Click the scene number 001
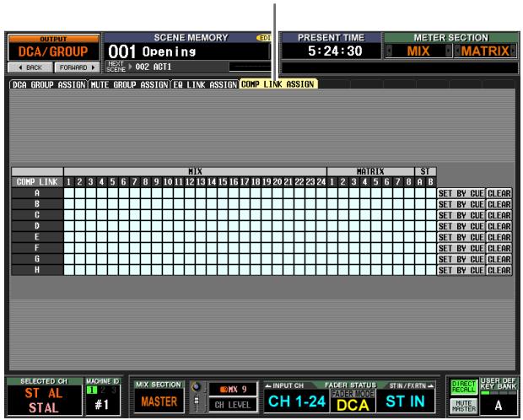The height and width of the screenshot is (420, 523). click(x=121, y=51)
